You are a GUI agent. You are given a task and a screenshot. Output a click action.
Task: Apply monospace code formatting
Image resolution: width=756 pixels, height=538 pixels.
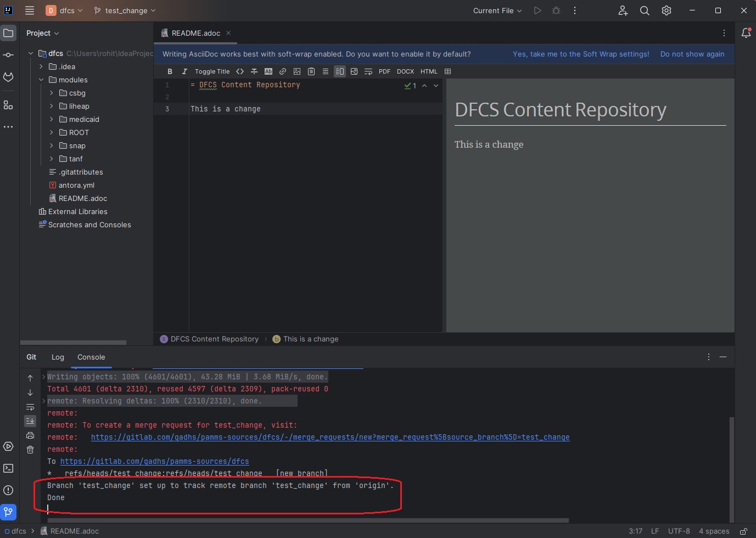pos(240,71)
